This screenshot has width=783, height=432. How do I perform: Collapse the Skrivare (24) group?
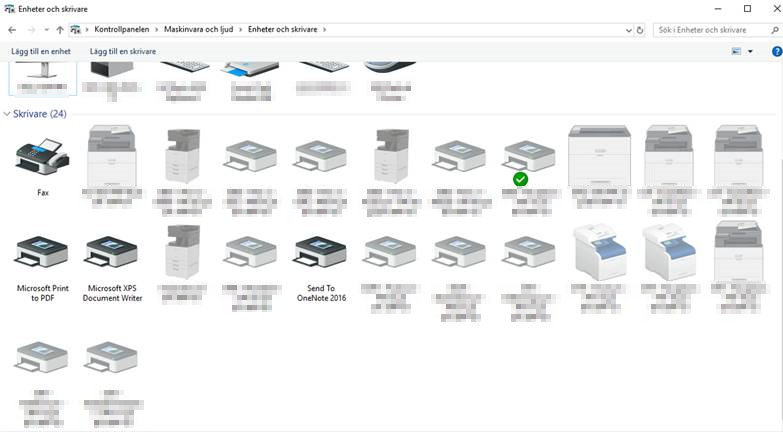(x=9, y=114)
